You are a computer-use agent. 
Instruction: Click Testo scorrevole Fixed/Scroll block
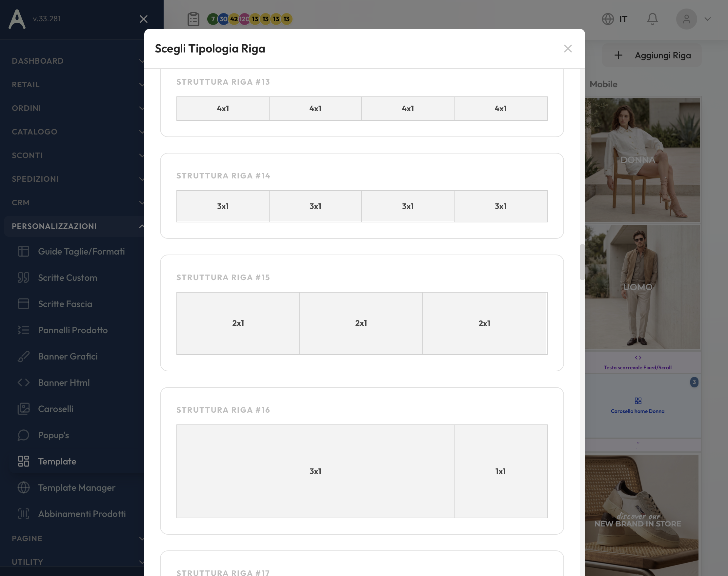(x=642, y=362)
